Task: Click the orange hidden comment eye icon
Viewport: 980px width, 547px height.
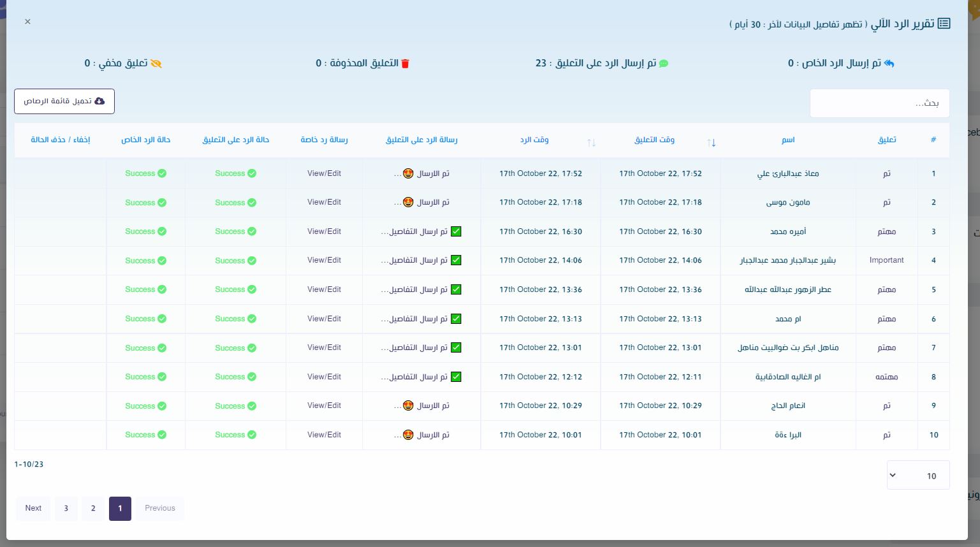Action: [156, 64]
